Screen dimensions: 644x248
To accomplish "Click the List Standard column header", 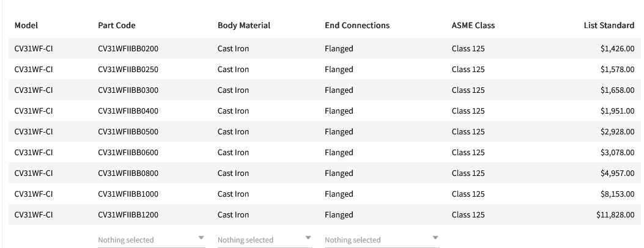I will (x=609, y=26).
